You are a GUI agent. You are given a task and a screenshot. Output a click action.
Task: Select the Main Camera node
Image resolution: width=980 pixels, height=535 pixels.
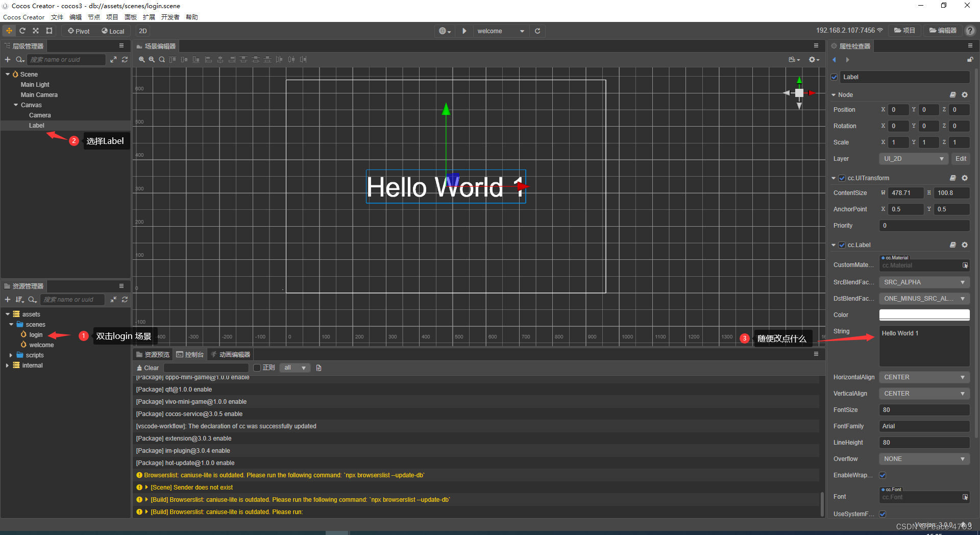click(x=39, y=95)
